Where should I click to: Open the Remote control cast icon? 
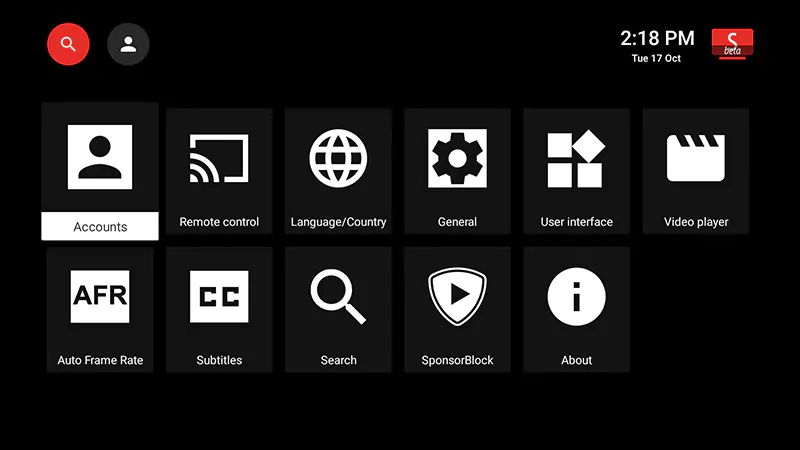pyautogui.click(x=219, y=158)
